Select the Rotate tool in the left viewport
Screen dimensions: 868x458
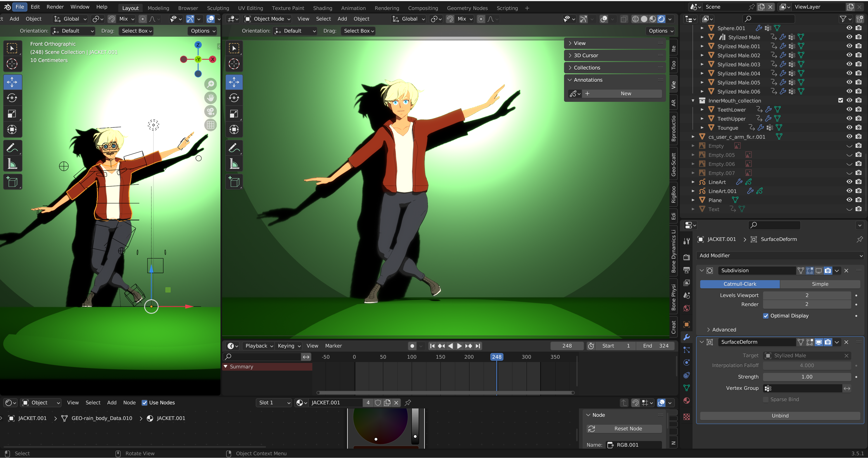[x=12, y=98]
